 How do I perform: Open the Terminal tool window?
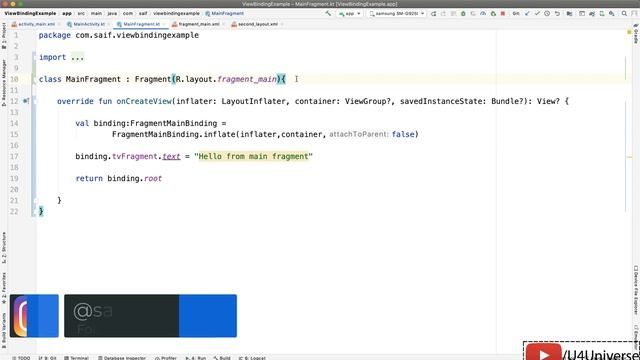click(76, 358)
